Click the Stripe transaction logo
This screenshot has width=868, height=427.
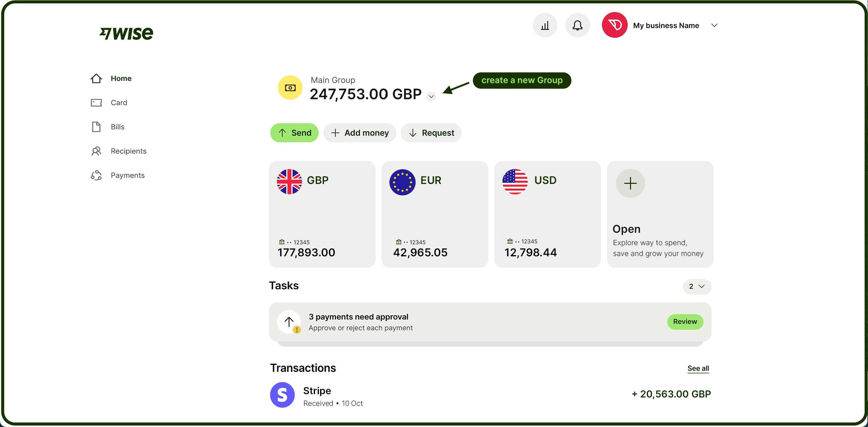pos(282,395)
